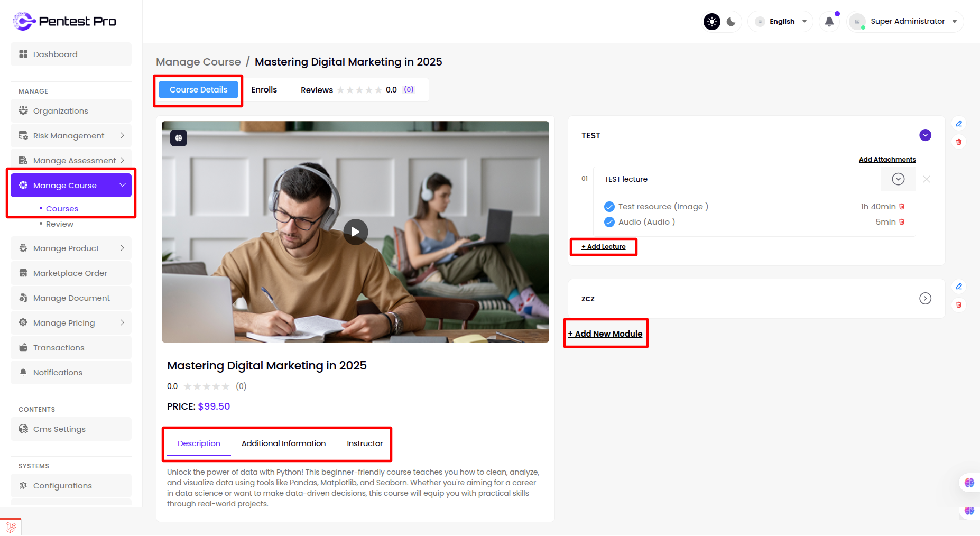
Task: Collapse the TEST module purple chevron
Action: [925, 135]
